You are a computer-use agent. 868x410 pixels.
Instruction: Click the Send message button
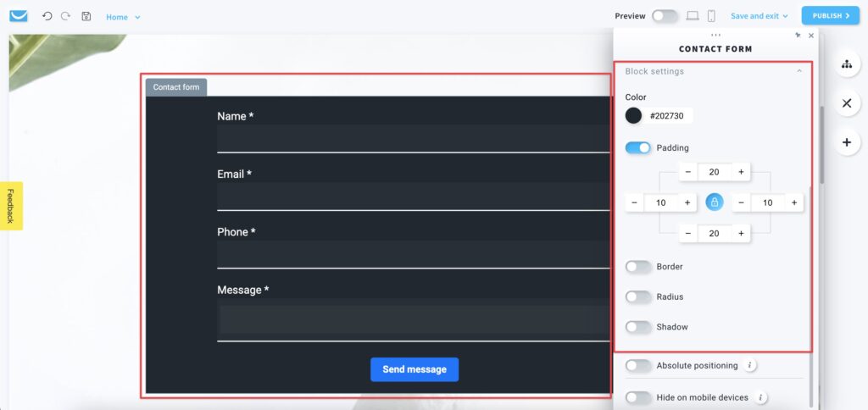(x=415, y=369)
